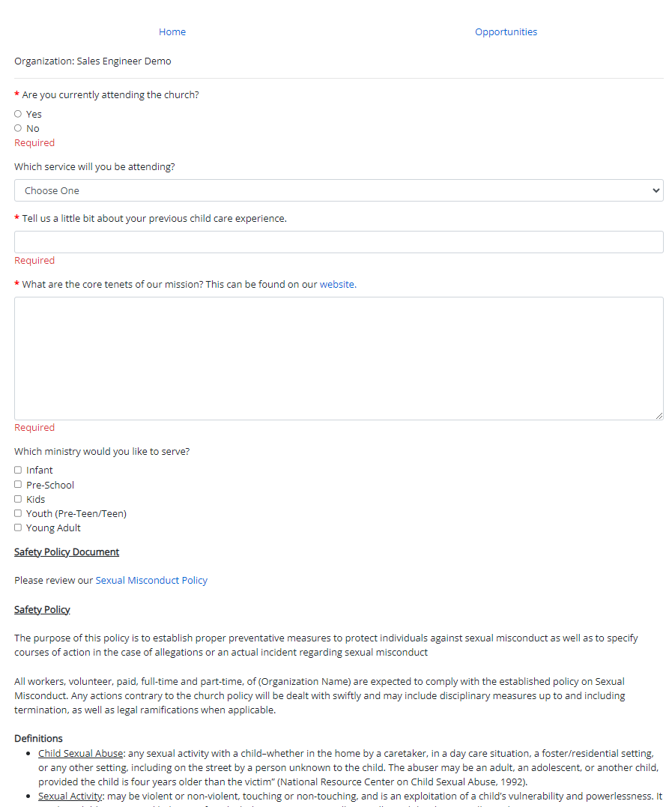Screen dimensions: 672x807
Task: Open the service selection dropdown
Action: click(338, 190)
